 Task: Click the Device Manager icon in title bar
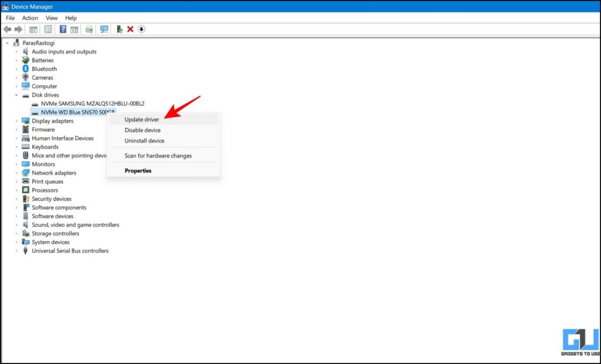pos(5,6)
